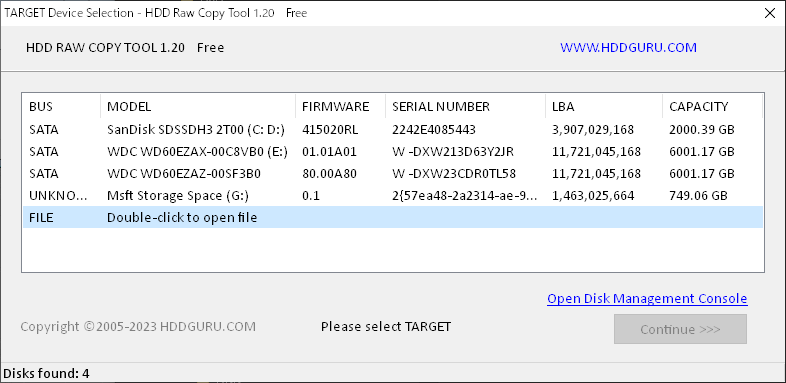
Task: Close the TARGET Device Selection window
Action: 769,13
